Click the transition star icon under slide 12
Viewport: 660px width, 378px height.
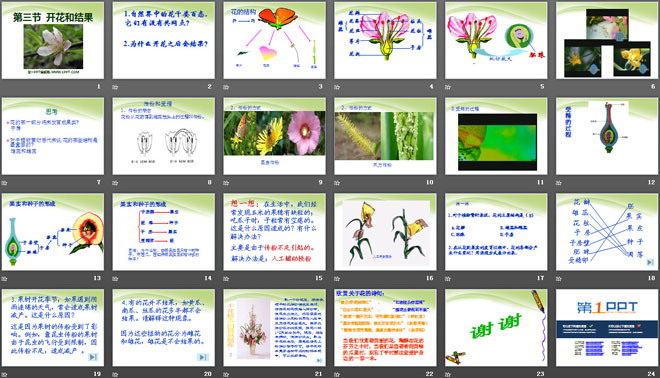(x=559, y=183)
